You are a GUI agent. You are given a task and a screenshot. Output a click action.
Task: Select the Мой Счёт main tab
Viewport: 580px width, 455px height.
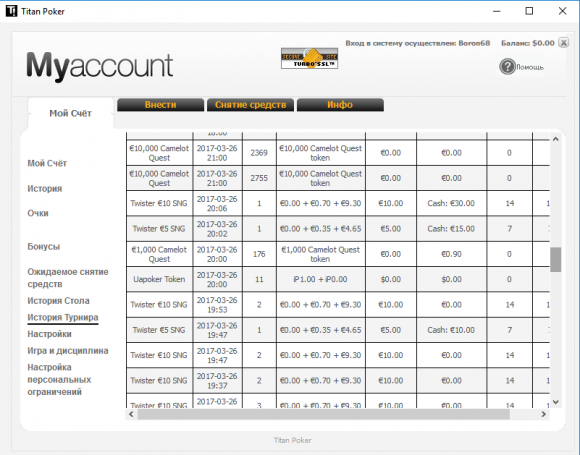pyautogui.click(x=71, y=113)
